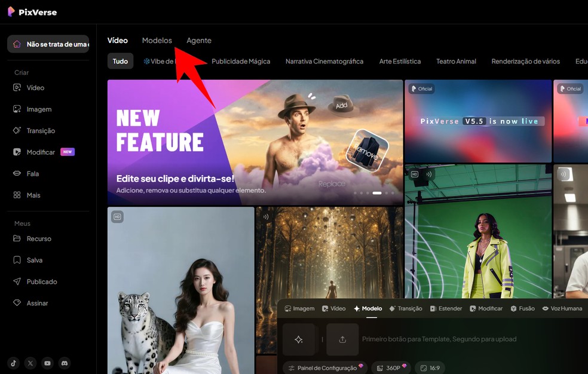Viewport: 588px width, 374px height.
Task: Open the YouTube social link
Action: tap(48, 363)
